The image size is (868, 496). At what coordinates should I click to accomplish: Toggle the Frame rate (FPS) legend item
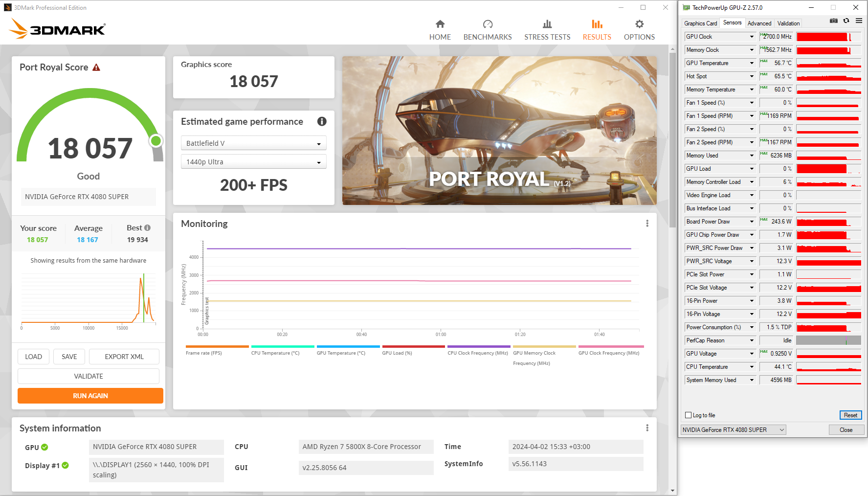pos(217,350)
